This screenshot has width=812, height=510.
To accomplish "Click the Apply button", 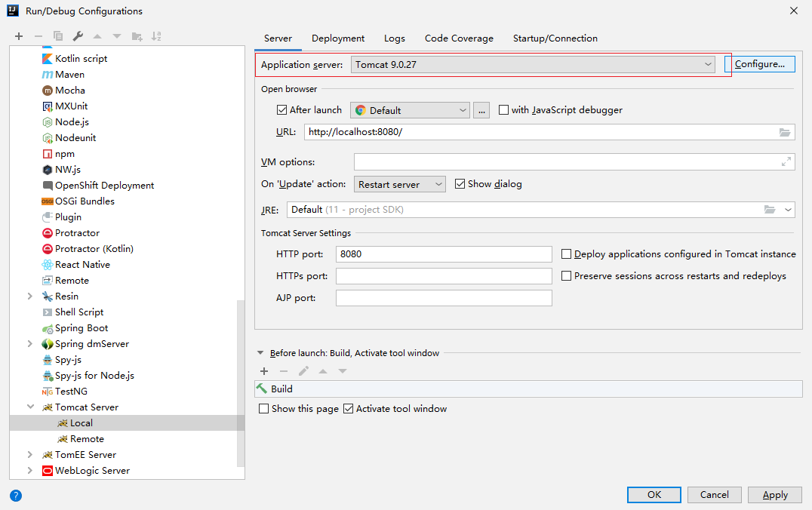I will point(775,495).
